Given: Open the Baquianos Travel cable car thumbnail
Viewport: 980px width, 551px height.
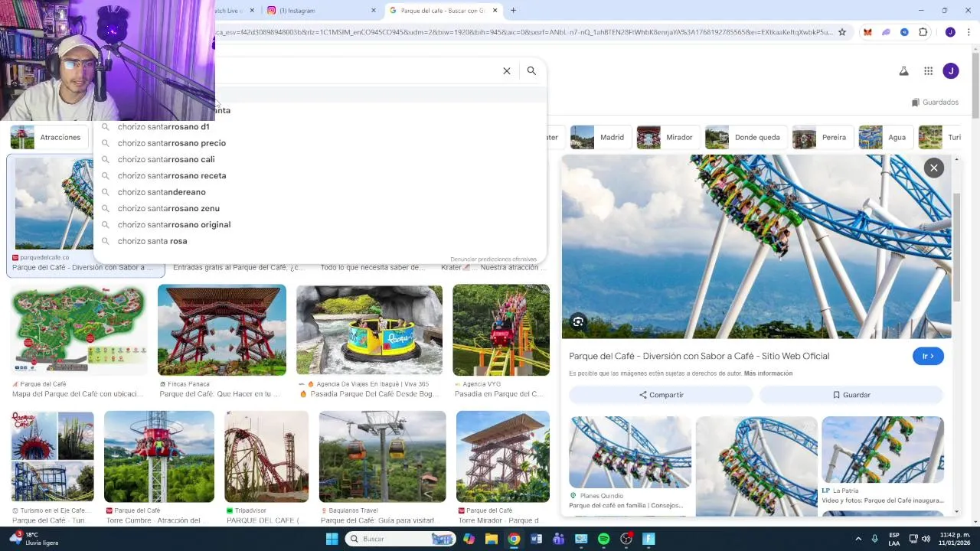Looking at the screenshot, I should pyautogui.click(x=382, y=456).
